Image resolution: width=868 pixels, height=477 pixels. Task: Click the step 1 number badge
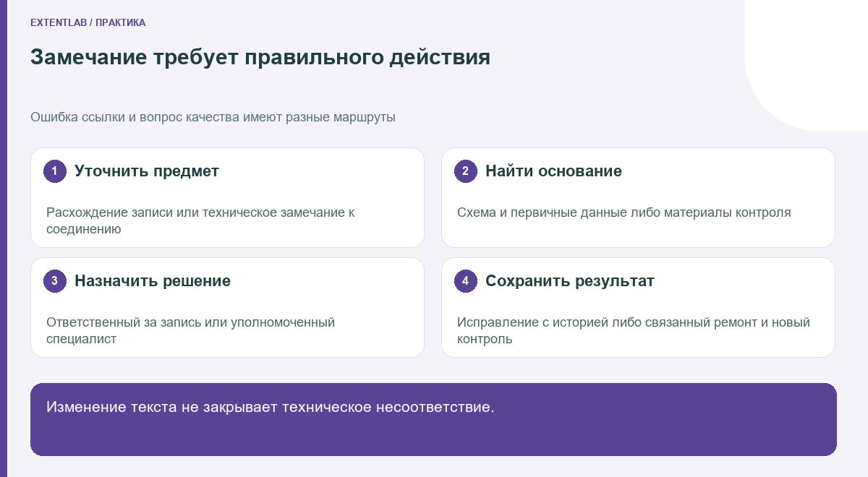click(55, 171)
